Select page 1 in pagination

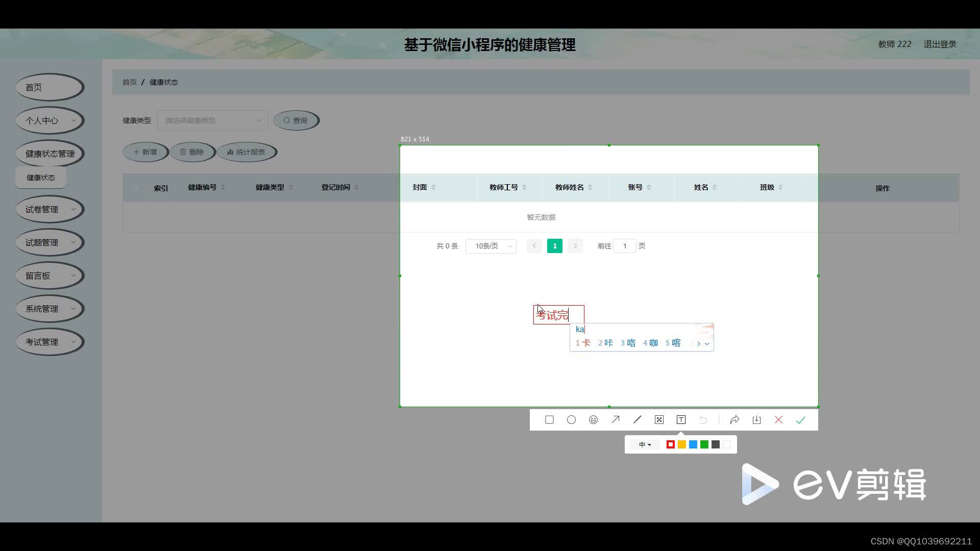[555, 246]
